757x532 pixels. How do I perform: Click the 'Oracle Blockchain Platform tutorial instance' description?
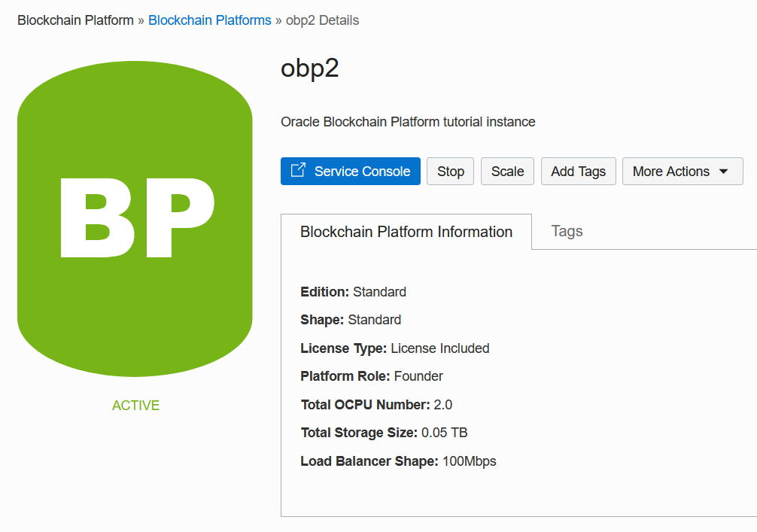(x=408, y=122)
